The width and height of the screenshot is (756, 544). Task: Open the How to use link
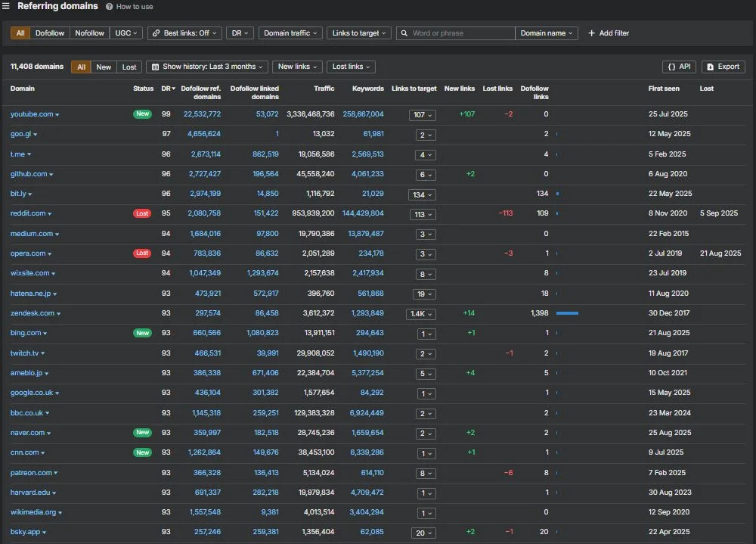[135, 7]
